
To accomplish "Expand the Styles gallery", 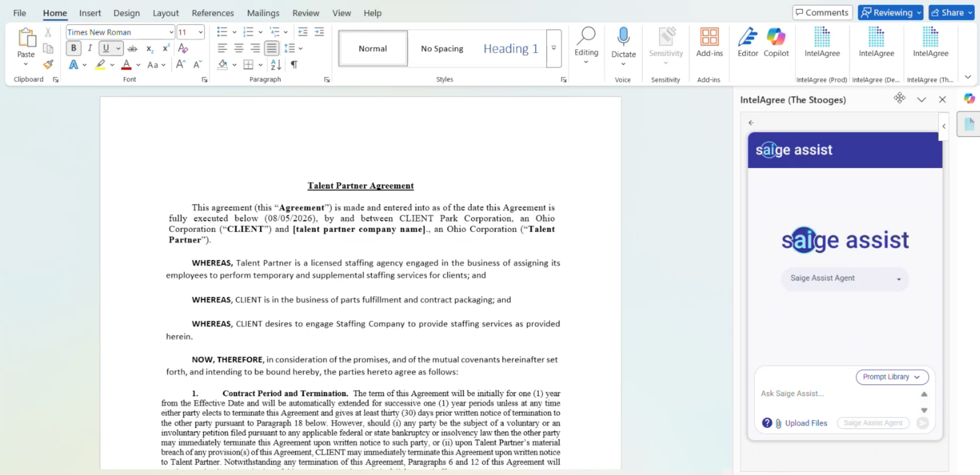I will coord(554,48).
